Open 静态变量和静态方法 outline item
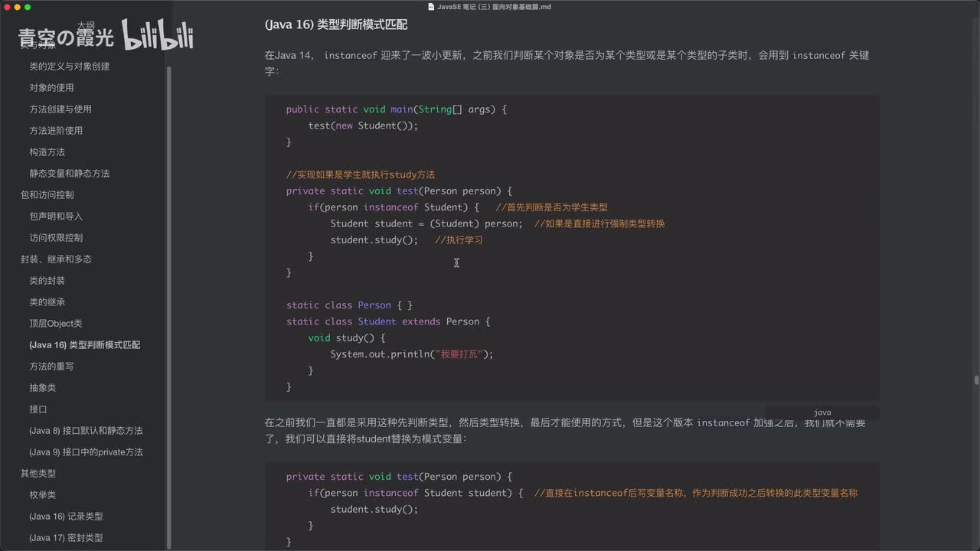This screenshot has width=980, height=551. click(x=70, y=174)
